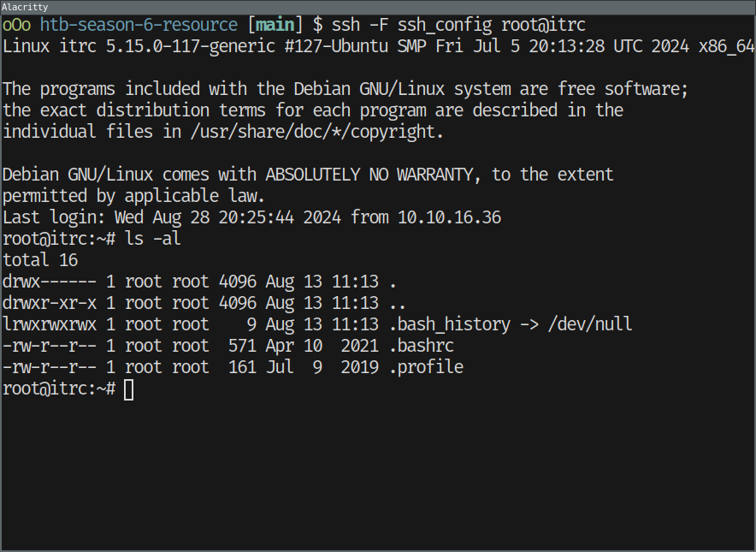Click root@itrc in the ssh command line

point(543,25)
